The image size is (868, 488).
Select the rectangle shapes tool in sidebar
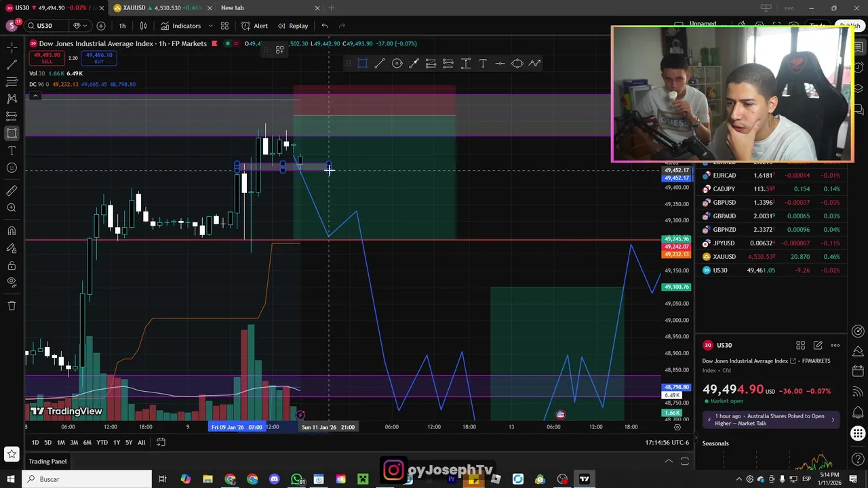pyautogui.click(x=12, y=134)
